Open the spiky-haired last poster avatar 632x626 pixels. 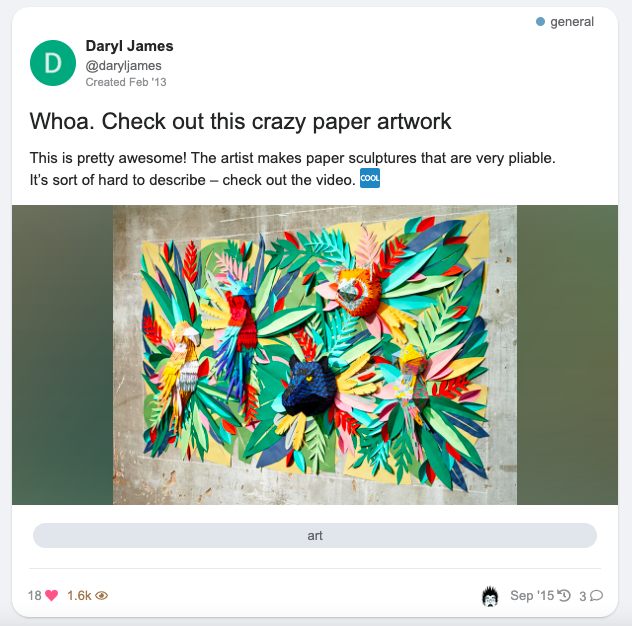(490, 596)
